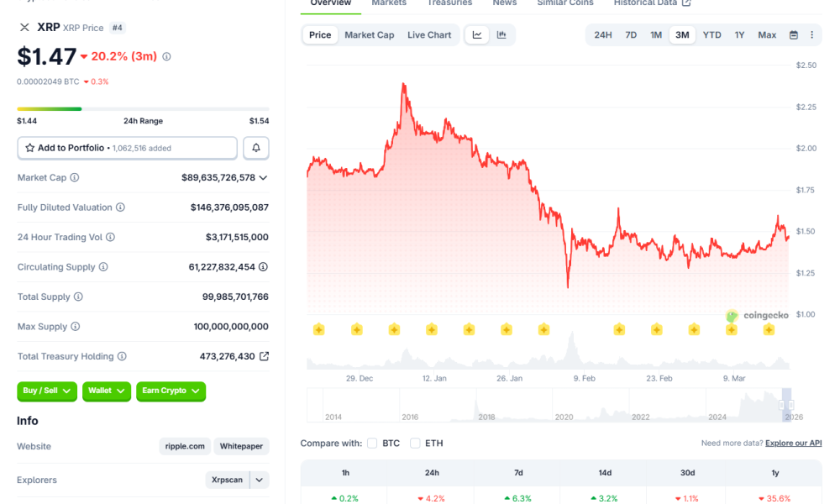Open the Explore our API link
This screenshot has width=840, height=504.
793,443
